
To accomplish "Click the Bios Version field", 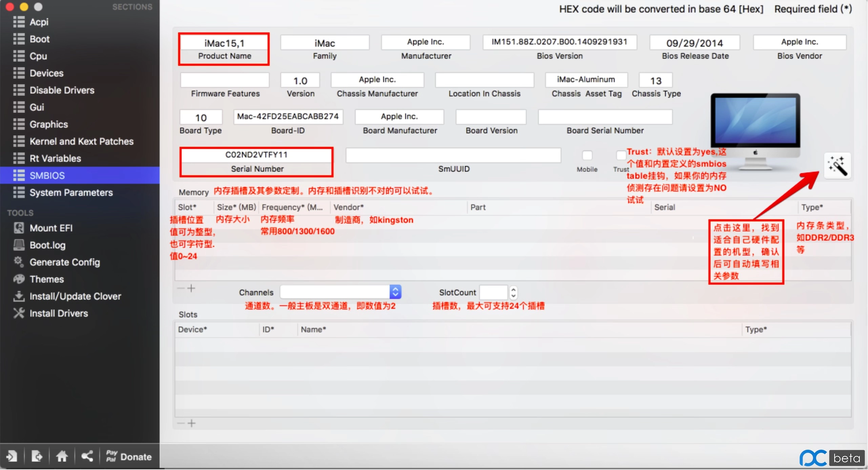I will click(x=559, y=42).
